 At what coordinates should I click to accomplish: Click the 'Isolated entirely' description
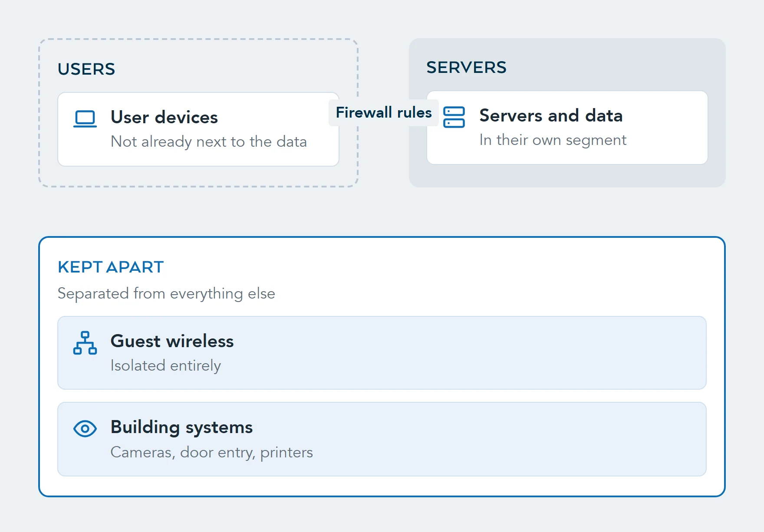(165, 365)
